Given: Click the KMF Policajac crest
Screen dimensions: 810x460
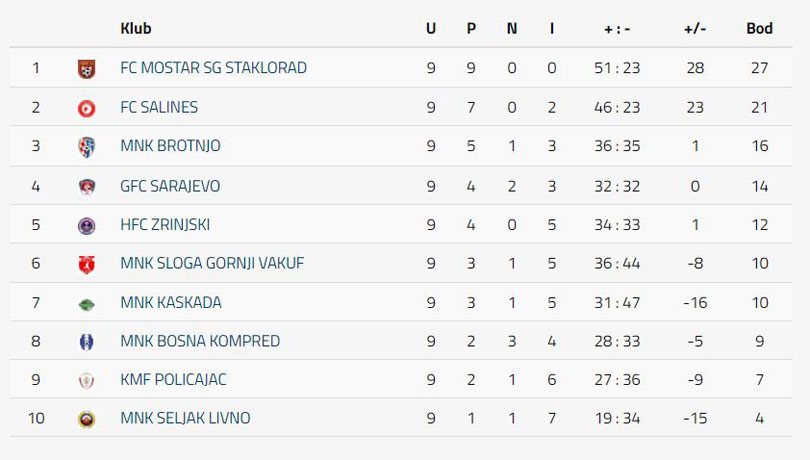Looking at the screenshot, I should pos(86,381).
